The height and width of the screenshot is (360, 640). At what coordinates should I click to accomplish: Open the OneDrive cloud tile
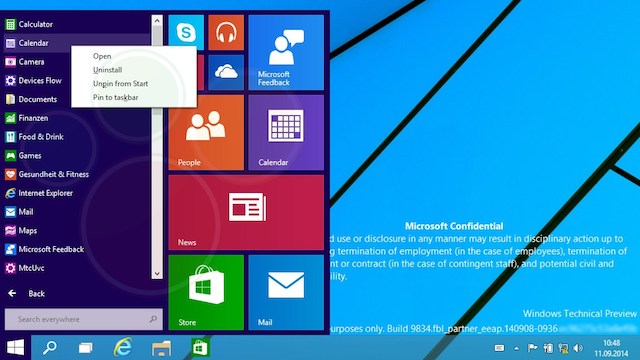[226, 73]
